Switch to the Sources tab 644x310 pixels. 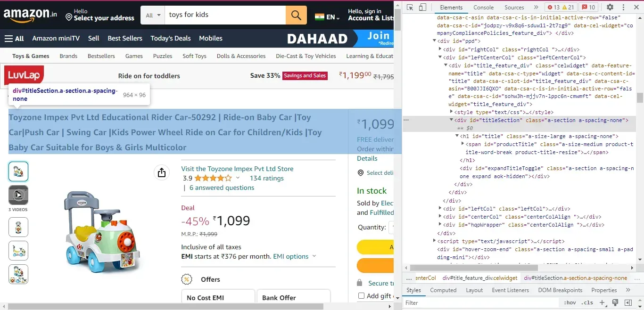pos(514,7)
